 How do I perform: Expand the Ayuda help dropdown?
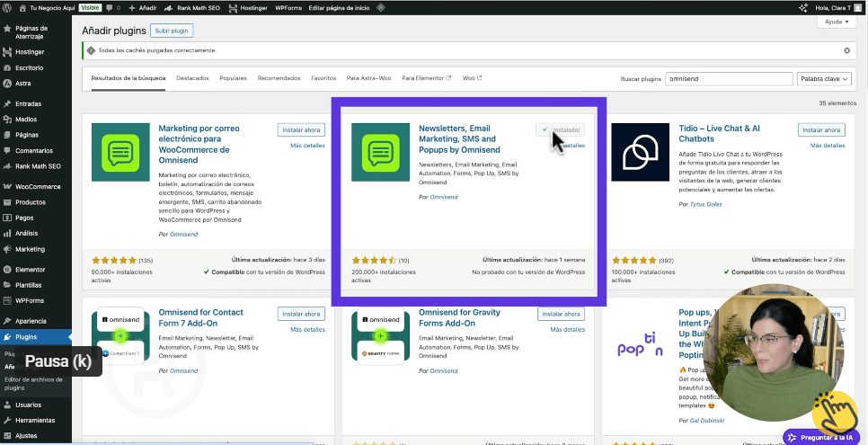pos(837,22)
